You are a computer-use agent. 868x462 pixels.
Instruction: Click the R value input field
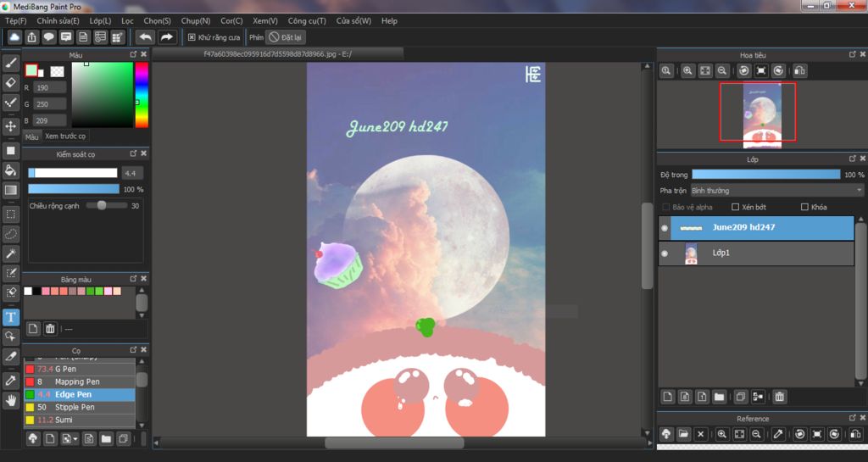(x=50, y=87)
